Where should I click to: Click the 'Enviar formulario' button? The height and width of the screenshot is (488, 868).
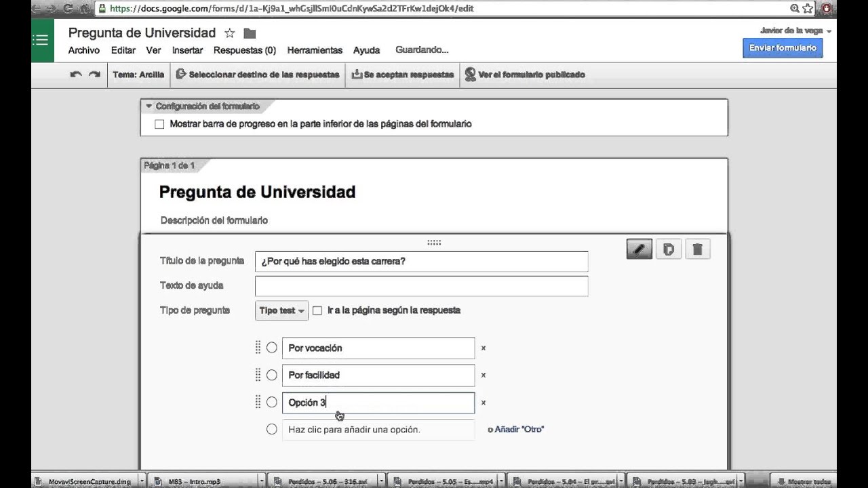pyautogui.click(x=783, y=48)
